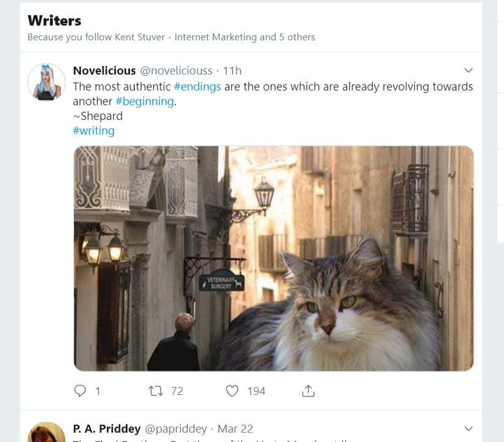The height and width of the screenshot is (442, 504).
Task: Like the tweet using the heart icon
Action: [x=232, y=390]
